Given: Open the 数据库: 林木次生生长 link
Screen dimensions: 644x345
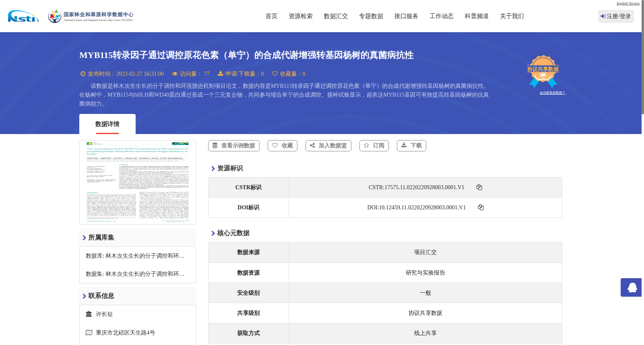Looking at the screenshot, I should coord(135,256).
